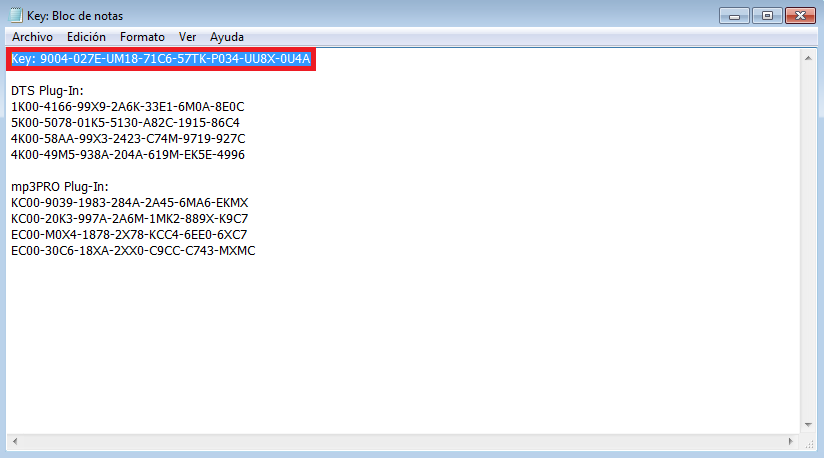Maximize the Bloc de notas window

click(x=767, y=16)
